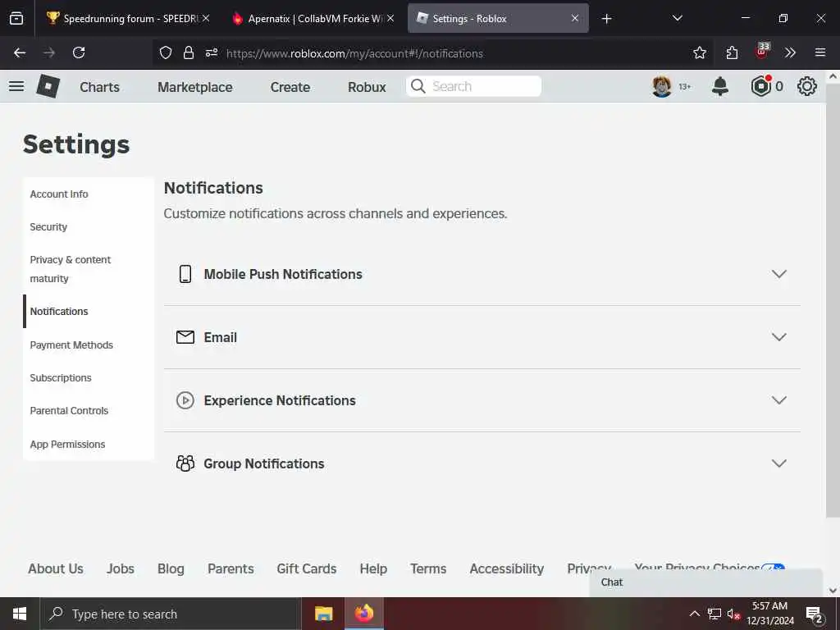The height and width of the screenshot is (630, 840).
Task: Click the site permissions icon in address bar
Action: [212, 52]
